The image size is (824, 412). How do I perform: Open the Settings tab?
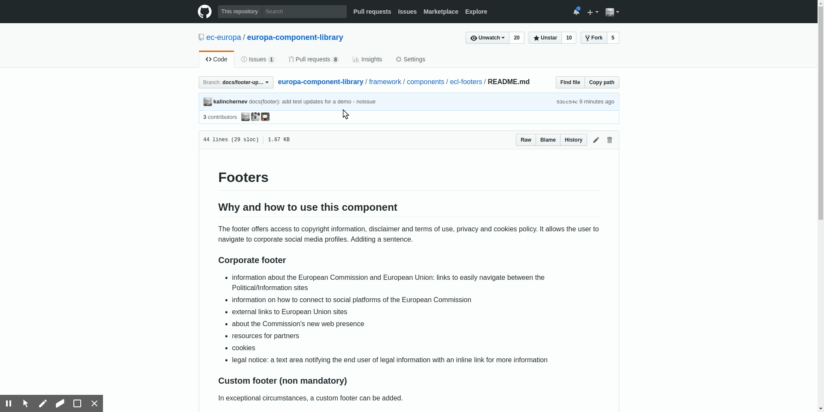pyautogui.click(x=410, y=59)
